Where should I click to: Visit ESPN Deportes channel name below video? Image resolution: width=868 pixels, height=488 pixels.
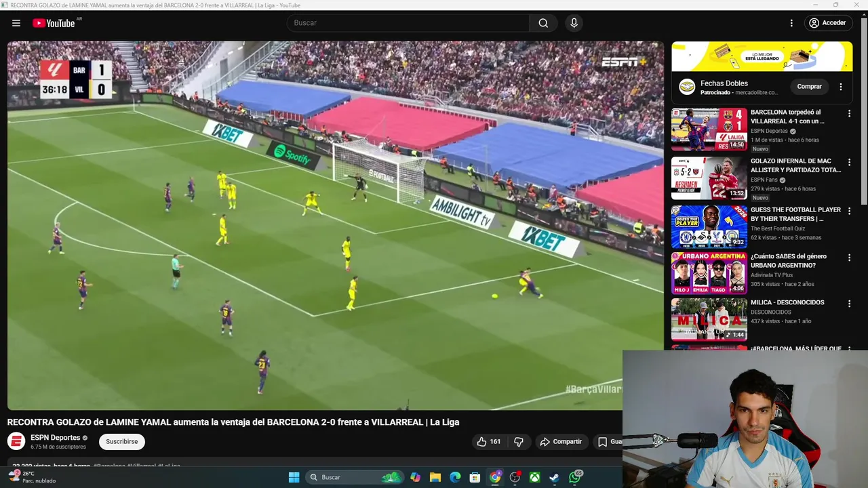(55, 438)
